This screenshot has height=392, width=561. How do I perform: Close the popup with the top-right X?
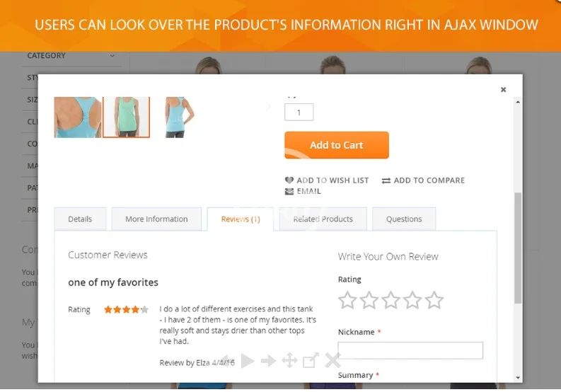tap(503, 90)
